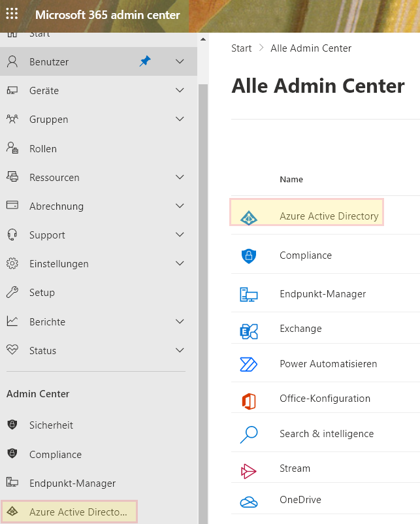Open Endpunkt-Manager link in the list
This screenshot has height=524, width=420.
(x=323, y=294)
